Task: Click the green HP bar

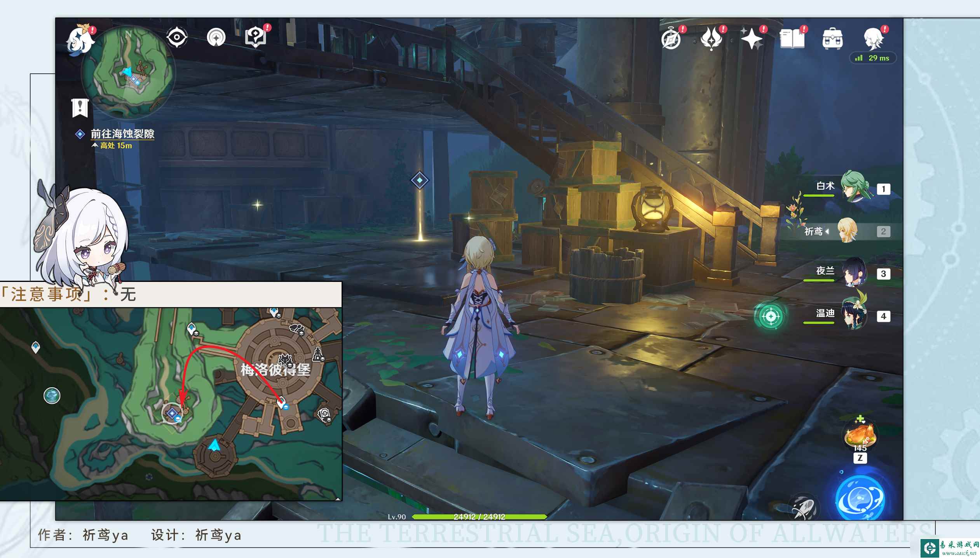Action: pyautogui.click(x=480, y=516)
